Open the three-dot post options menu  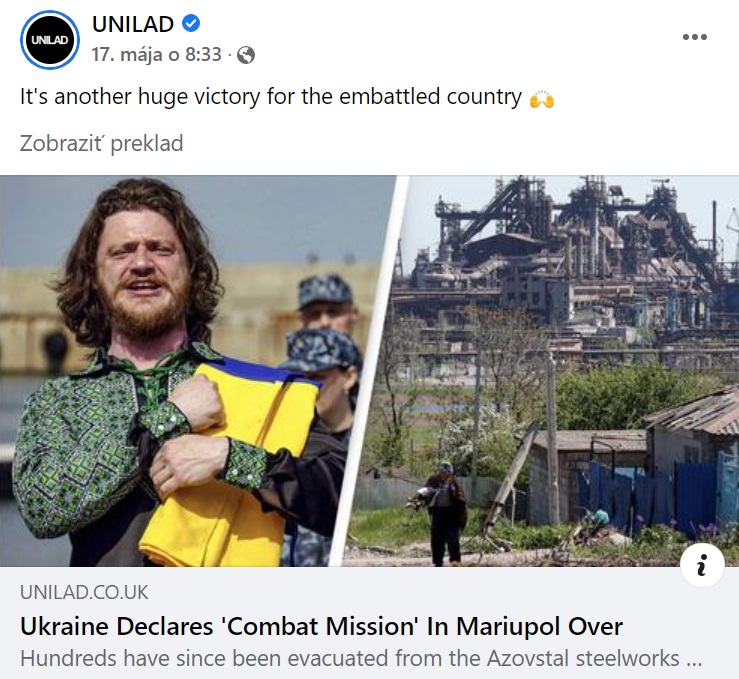[x=695, y=37]
